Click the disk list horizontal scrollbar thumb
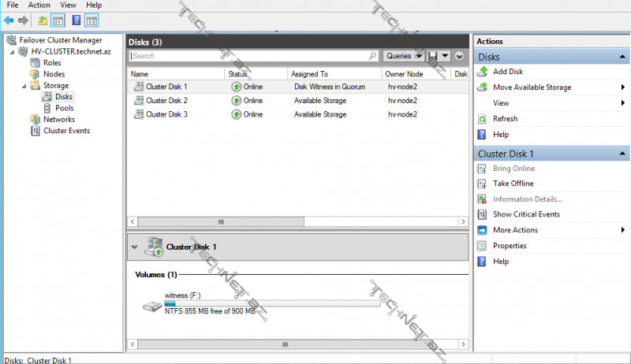The width and height of the screenshot is (631, 364). 221,221
